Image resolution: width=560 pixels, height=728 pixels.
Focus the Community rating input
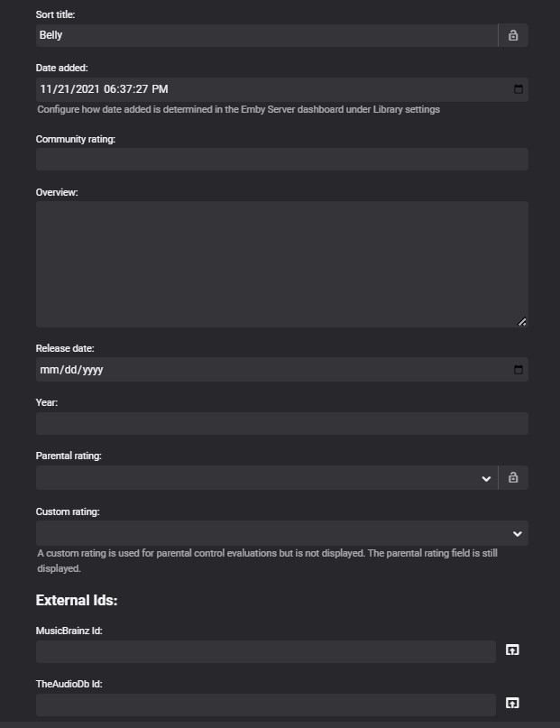pos(281,160)
